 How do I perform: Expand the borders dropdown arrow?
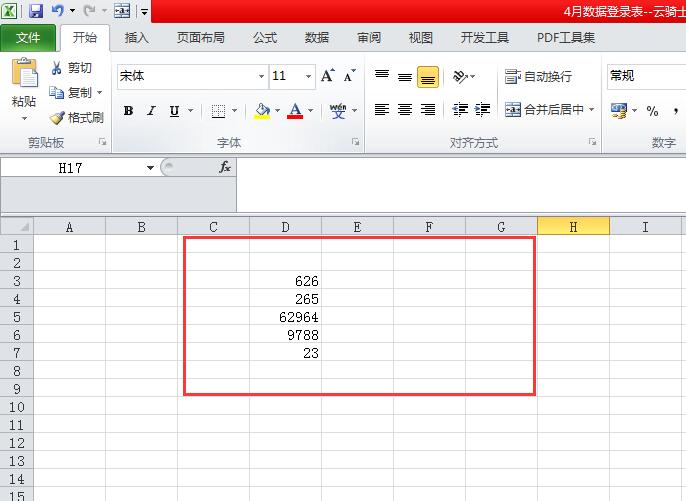[x=234, y=111]
